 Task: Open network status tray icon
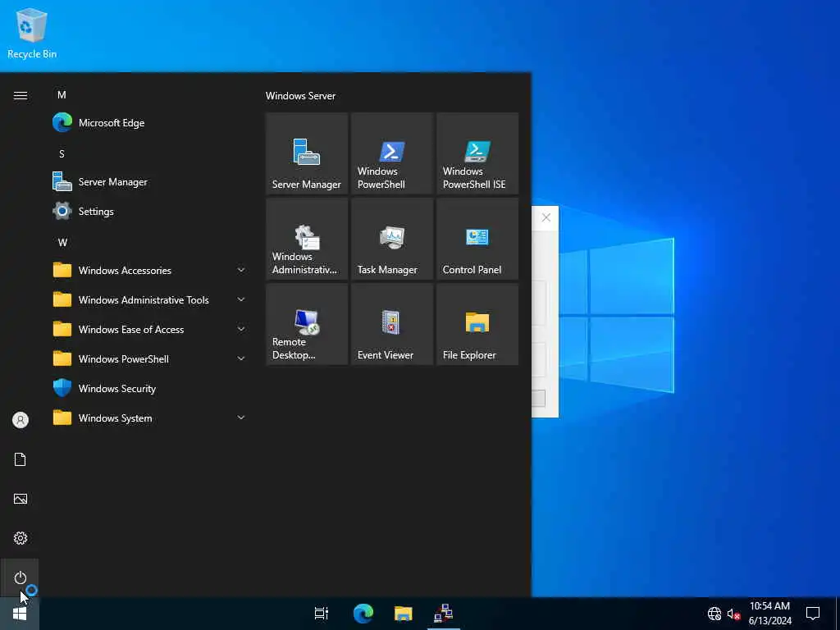[714, 614]
